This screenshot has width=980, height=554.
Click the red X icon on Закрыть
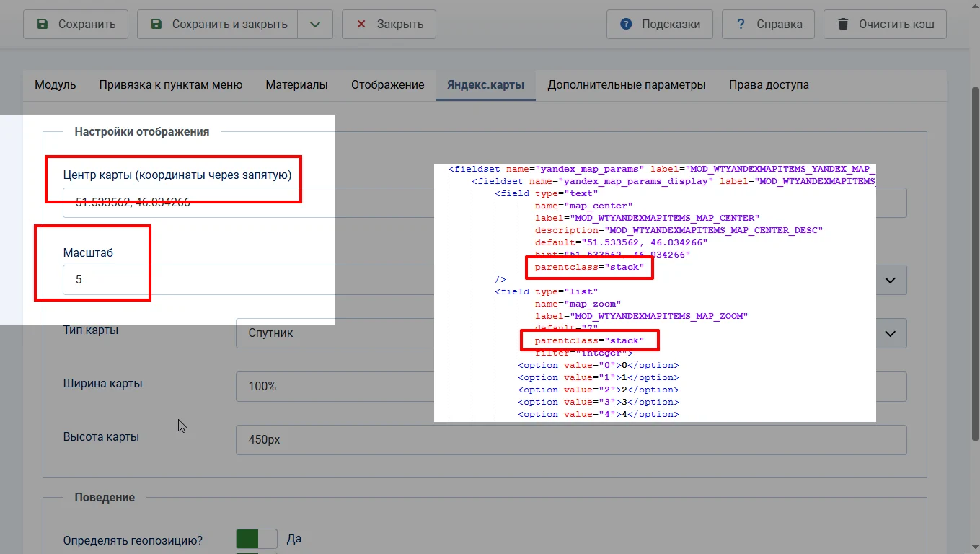(x=361, y=24)
